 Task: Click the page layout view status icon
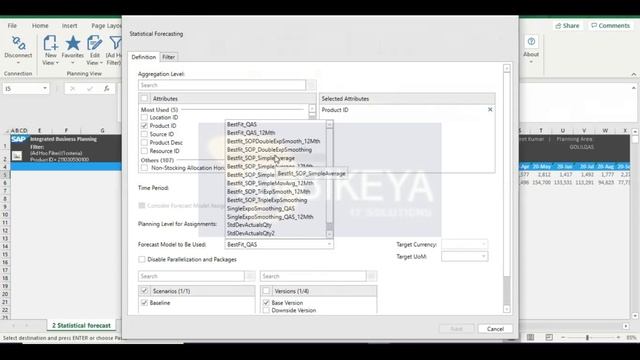pyautogui.click(x=530, y=337)
